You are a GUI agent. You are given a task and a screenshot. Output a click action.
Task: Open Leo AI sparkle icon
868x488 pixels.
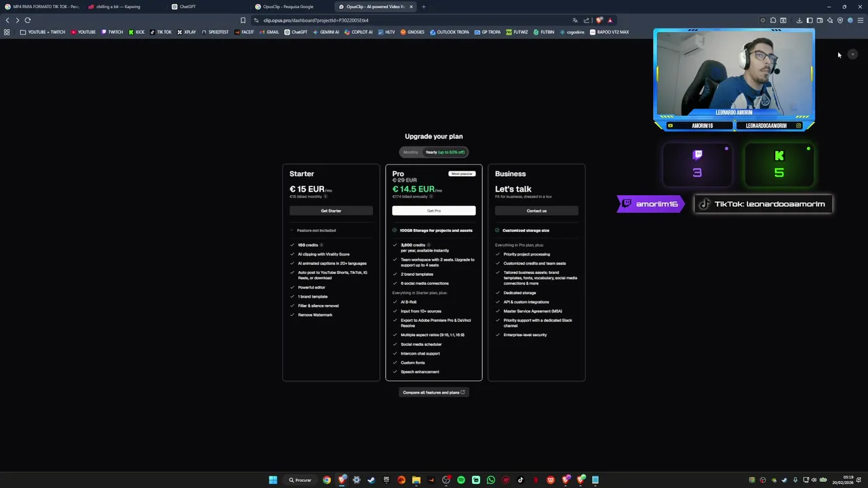point(830,20)
